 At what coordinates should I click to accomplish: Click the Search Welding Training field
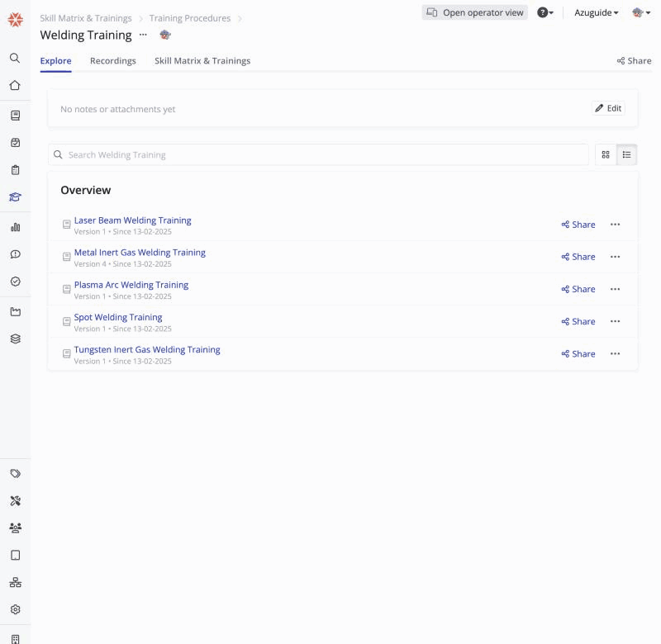coord(318,154)
